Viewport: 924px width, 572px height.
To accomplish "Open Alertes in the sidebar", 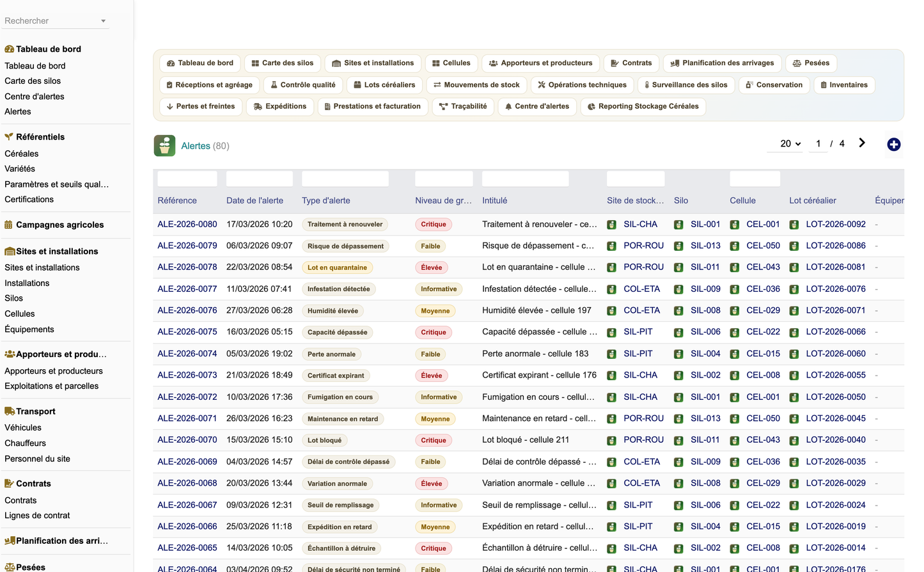I will point(18,112).
